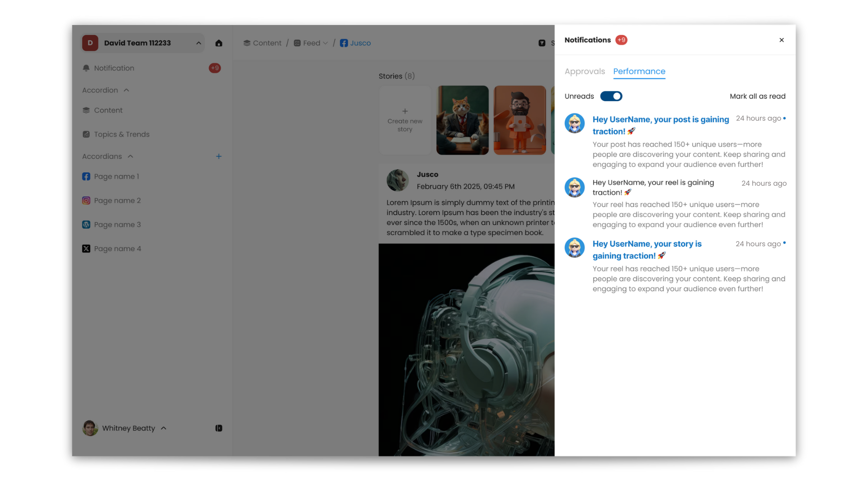This screenshot has width=868, height=488.
Task: Switch to the Approvals tab
Action: point(585,71)
